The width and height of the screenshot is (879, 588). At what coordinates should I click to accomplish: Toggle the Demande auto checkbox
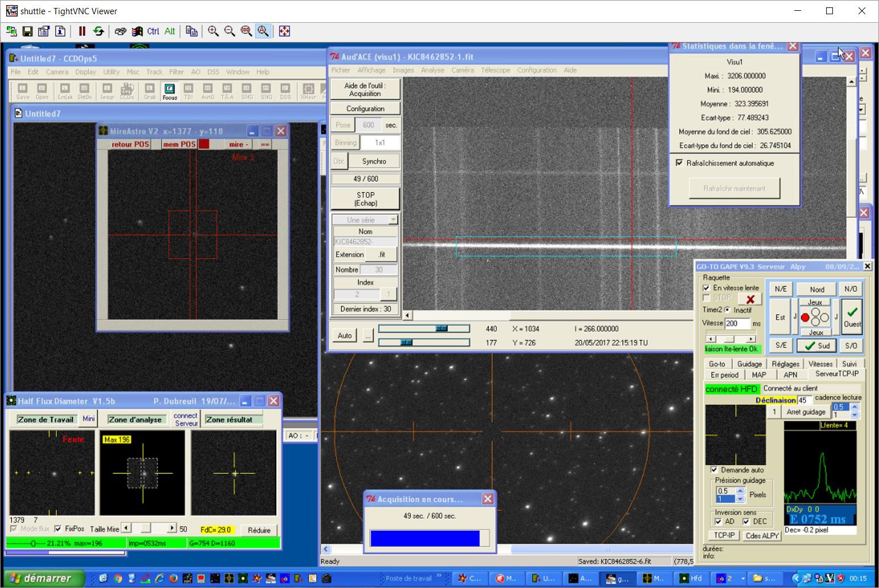pos(714,470)
